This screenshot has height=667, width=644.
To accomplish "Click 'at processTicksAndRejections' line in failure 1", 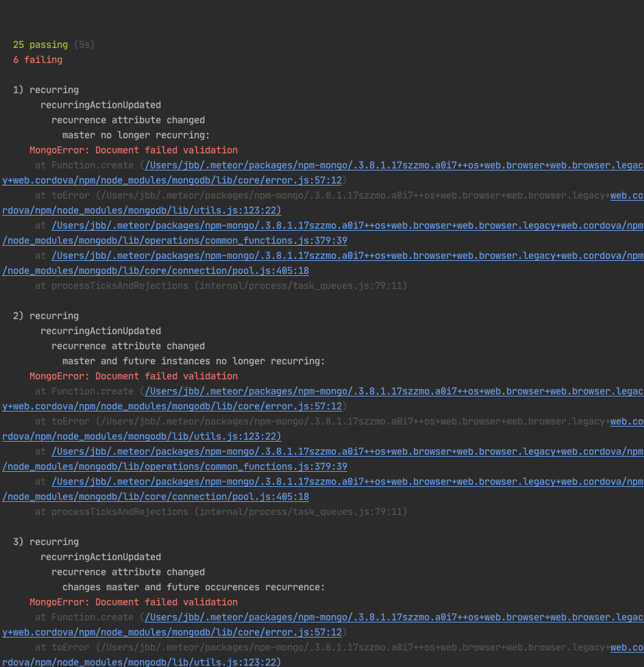I will click(221, 286).
